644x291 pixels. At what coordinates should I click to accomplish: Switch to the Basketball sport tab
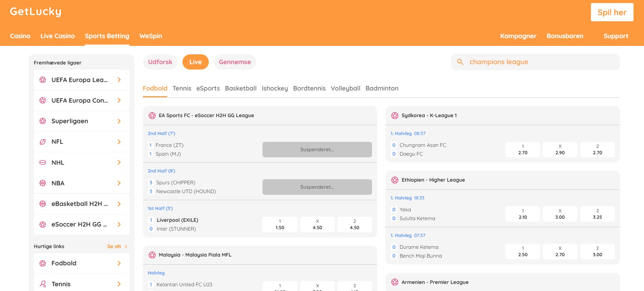coord(241,88)
